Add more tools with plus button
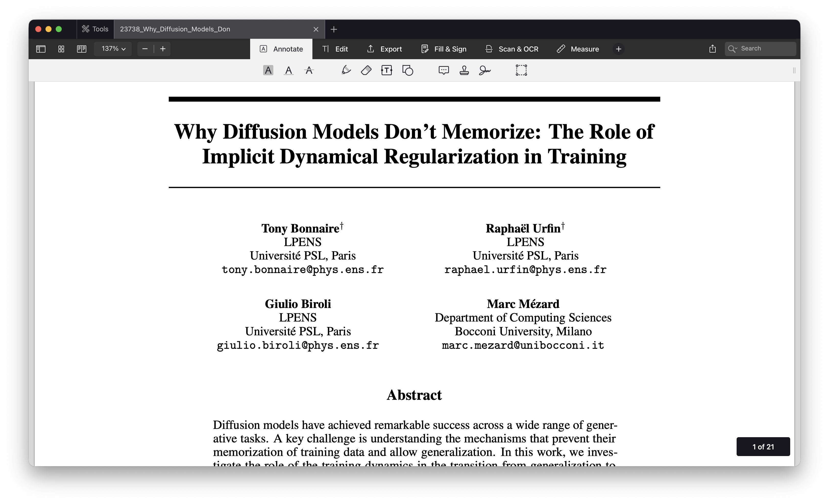 click(x=618, y=49)
